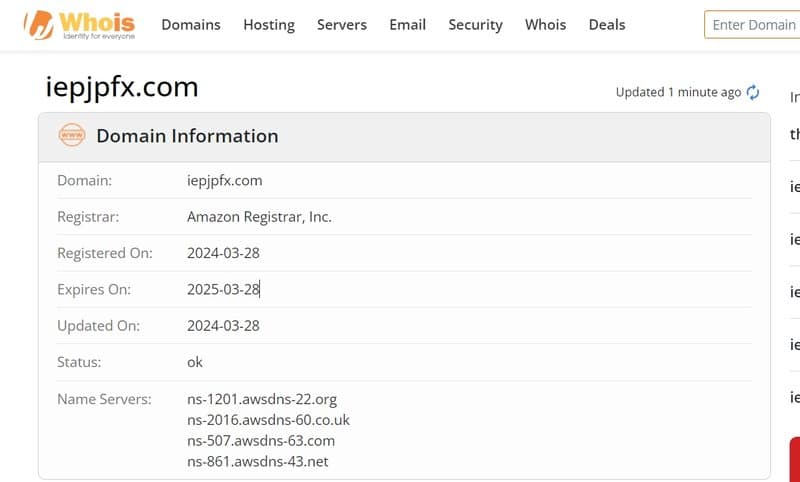Image resolution: width=800 pixels, height=482 pixels.
Task: Click the Updated 1 minute ago text
Action: (678, 92)
